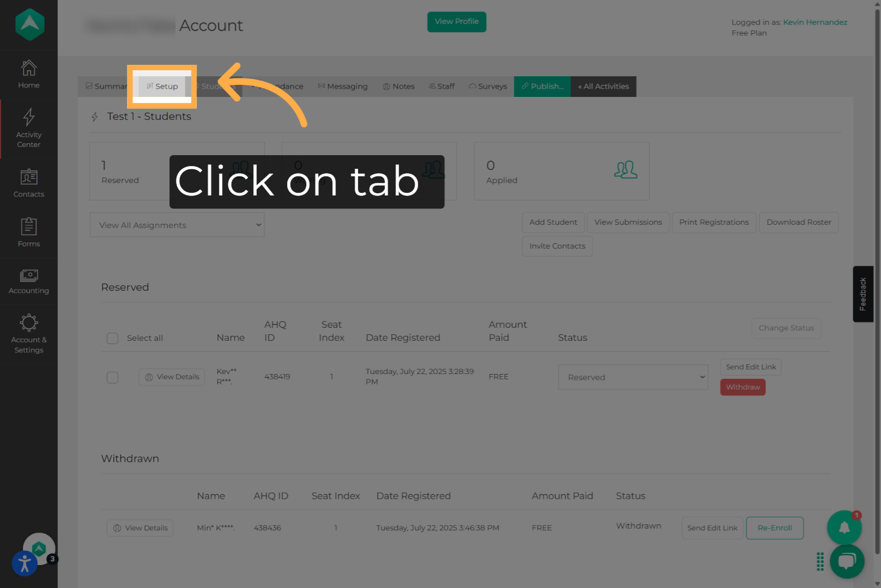Viewport: 881px width, 588px height.
Task: Open the Feedback side tab
Action: coord(863,294)
